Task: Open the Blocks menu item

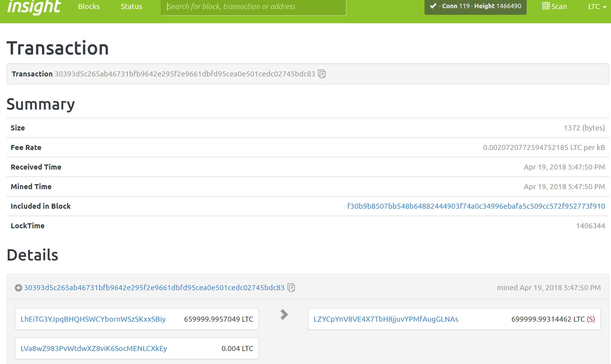Action: (x=89, y=7)
